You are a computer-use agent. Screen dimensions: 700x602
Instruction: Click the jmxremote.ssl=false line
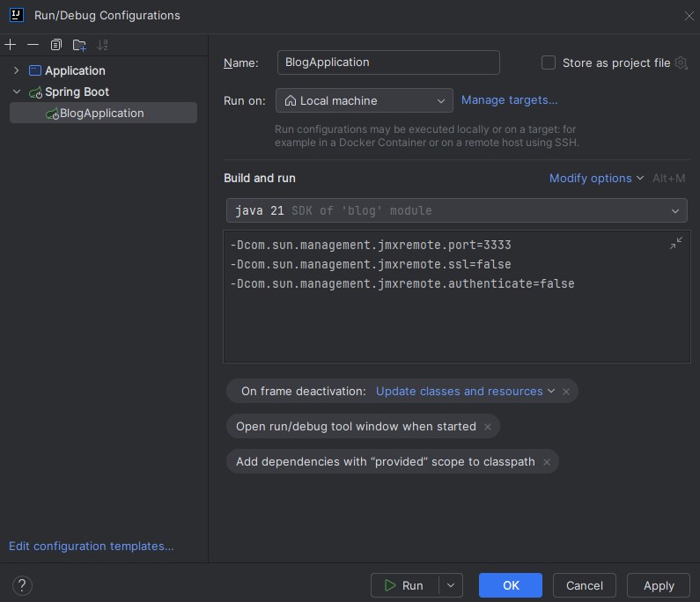pyautogui.click(x=371, y=264)
